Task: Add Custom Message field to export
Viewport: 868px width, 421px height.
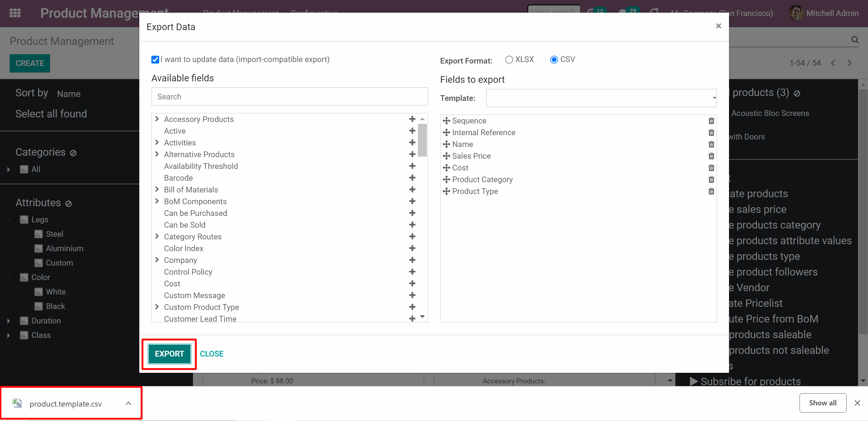Action: point(412,295)
